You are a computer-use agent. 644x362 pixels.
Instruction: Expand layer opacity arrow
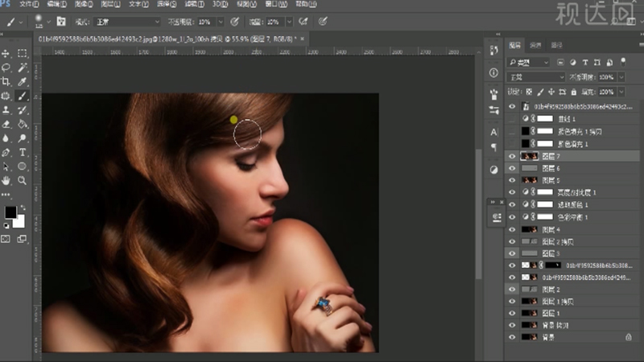(x=621, y=77)
